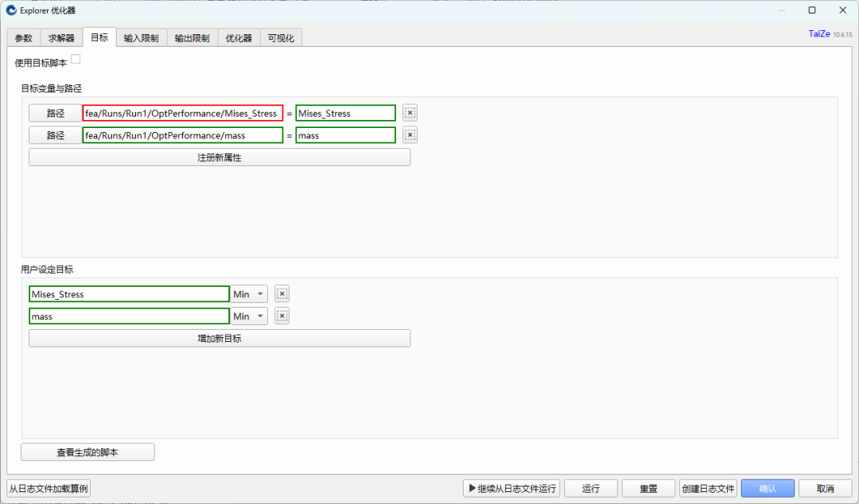
Task: Click the 增加新目标 button
Action: coord(219,338)
